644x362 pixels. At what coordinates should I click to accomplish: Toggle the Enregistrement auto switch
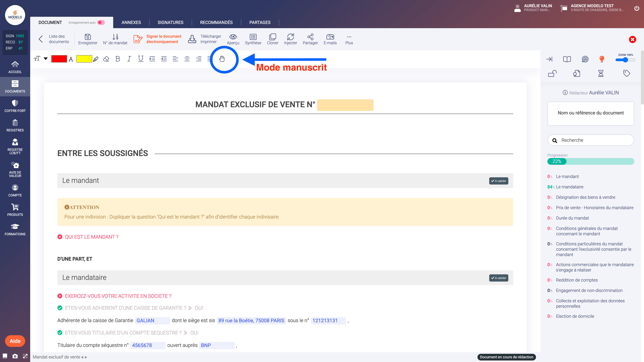(101, 22)
